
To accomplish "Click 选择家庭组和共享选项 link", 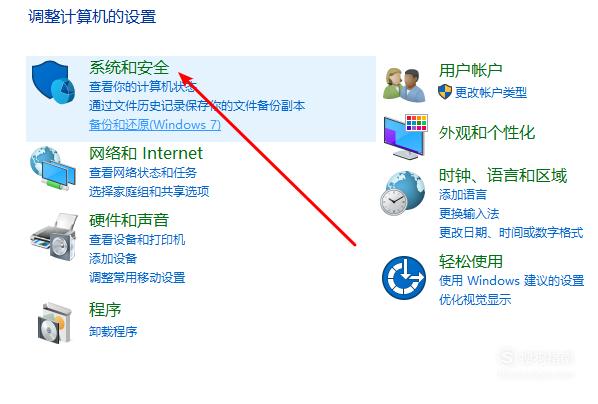I will point(149,192).
